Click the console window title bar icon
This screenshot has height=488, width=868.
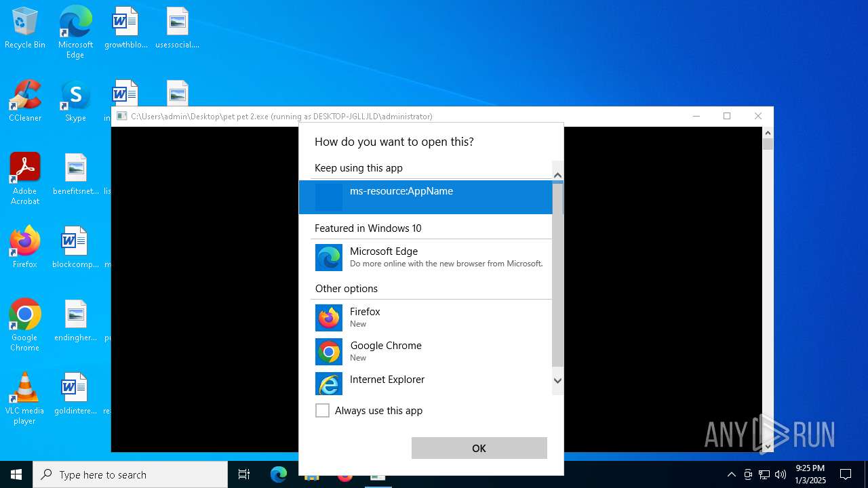pos(121,116)
